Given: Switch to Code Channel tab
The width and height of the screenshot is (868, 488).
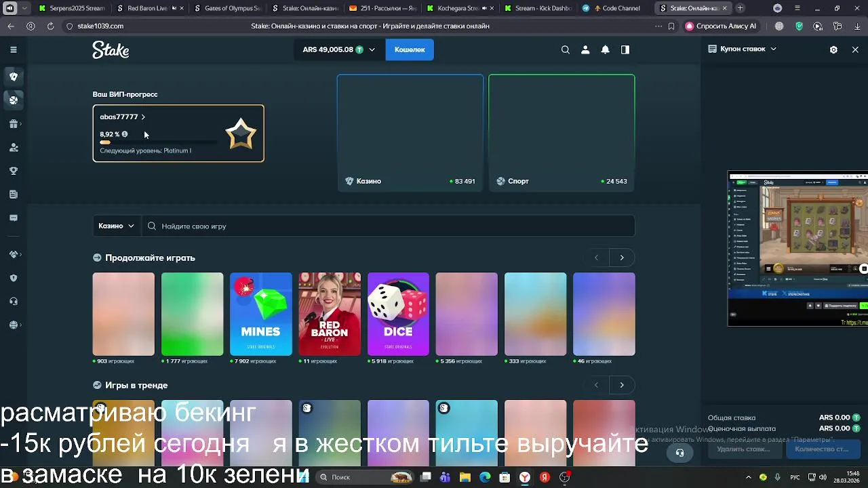Looking at the screenshot, I should pyautogui.click(x=615, y=8).
